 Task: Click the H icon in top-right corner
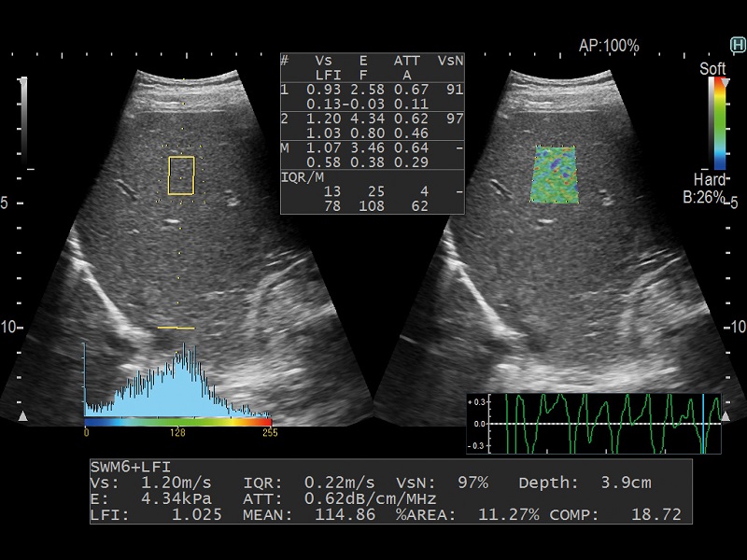[737, 44]
